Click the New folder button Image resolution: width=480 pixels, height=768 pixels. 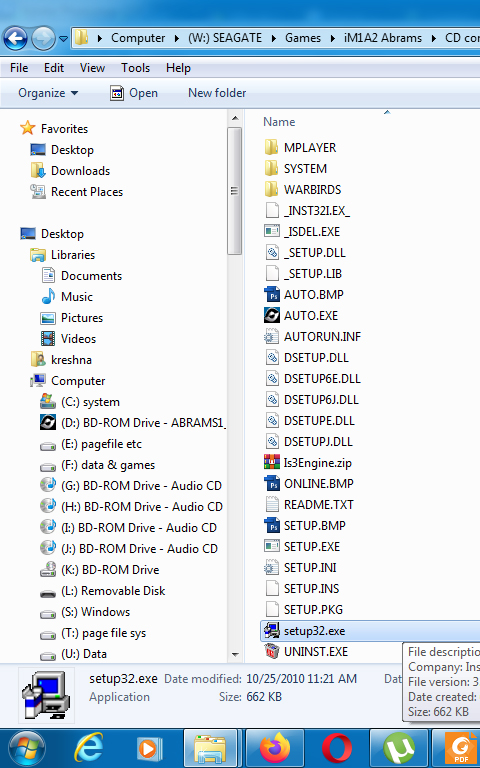point(217,93)
